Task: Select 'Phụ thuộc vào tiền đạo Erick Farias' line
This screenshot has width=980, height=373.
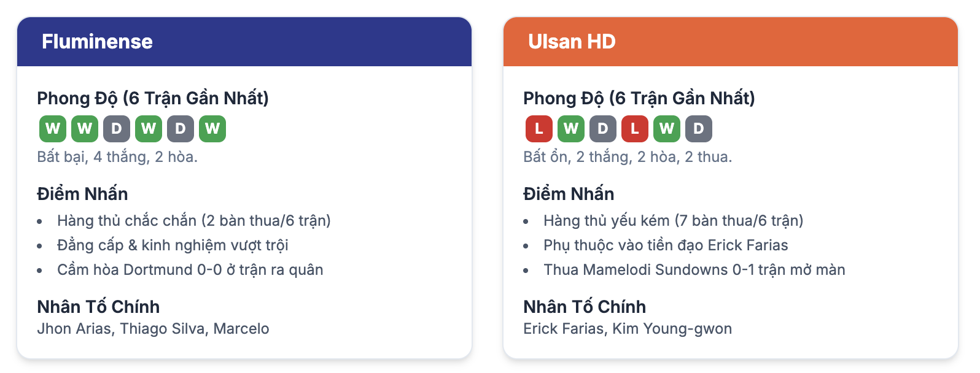Action: [x=666, y=245]
